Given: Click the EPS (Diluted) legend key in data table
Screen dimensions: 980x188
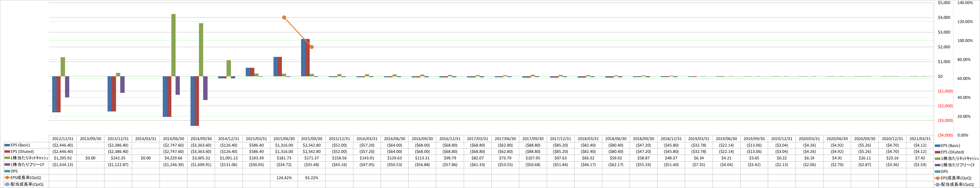Looking at the screenshot, I should pyautogui.click(x=7, y=151).
